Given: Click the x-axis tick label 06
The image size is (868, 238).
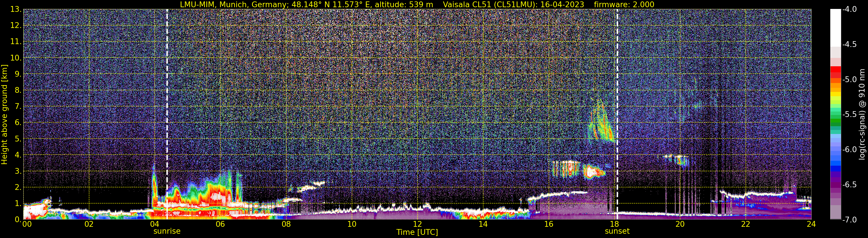Looking at the screenshot, I should click(220, 224).
